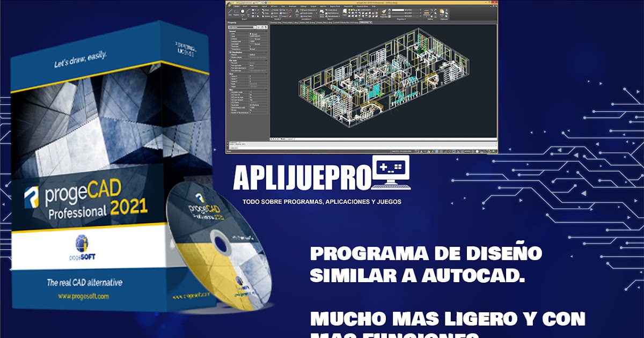Click "TODO SOBRE PROGRAMAS, APLICACIONES Y JUEGOS" tagline

322,202
